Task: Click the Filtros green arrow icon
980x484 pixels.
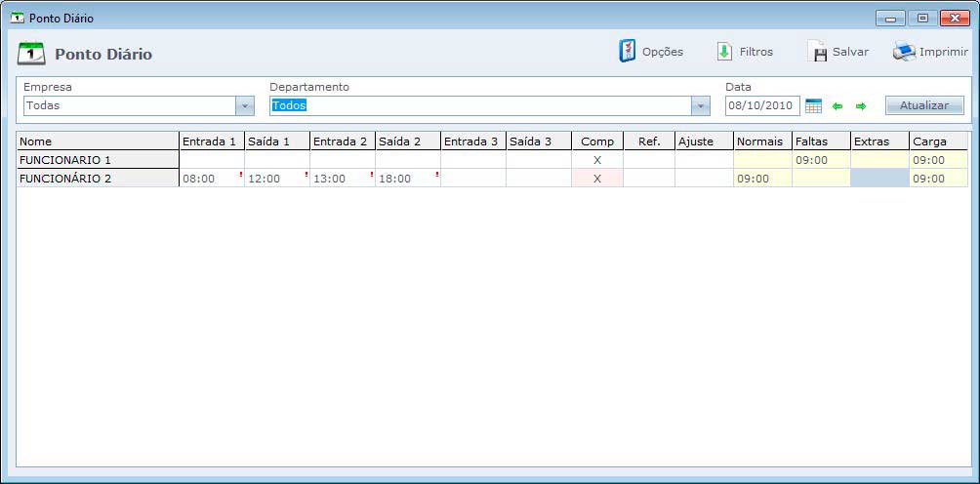Action: point(724,52)
